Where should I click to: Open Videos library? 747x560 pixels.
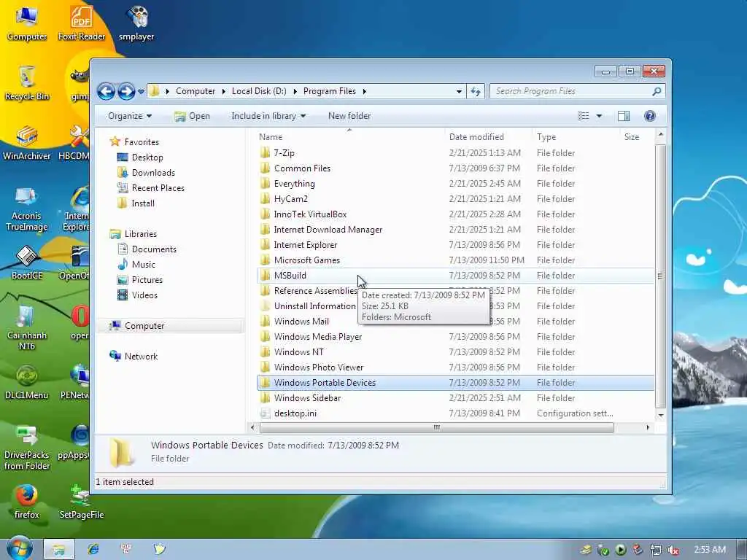point(144,295)
